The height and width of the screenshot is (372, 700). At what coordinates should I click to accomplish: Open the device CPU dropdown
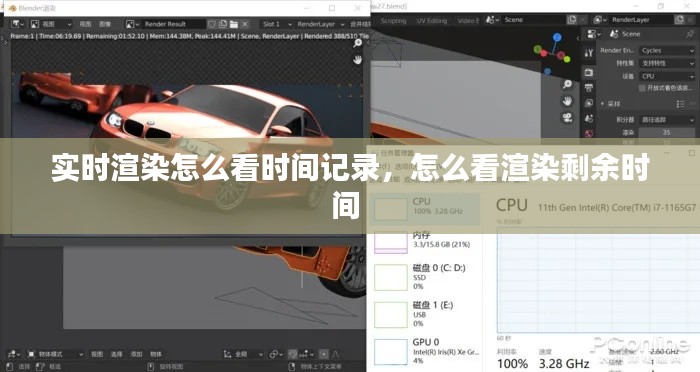pos(667,76)
